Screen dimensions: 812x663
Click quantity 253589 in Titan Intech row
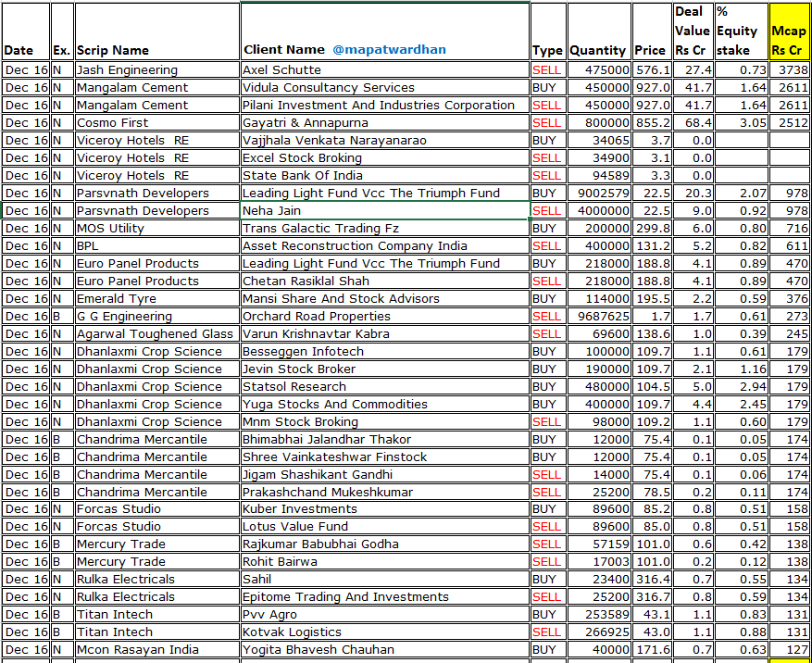pyautogui.click(x=599, y=615)
